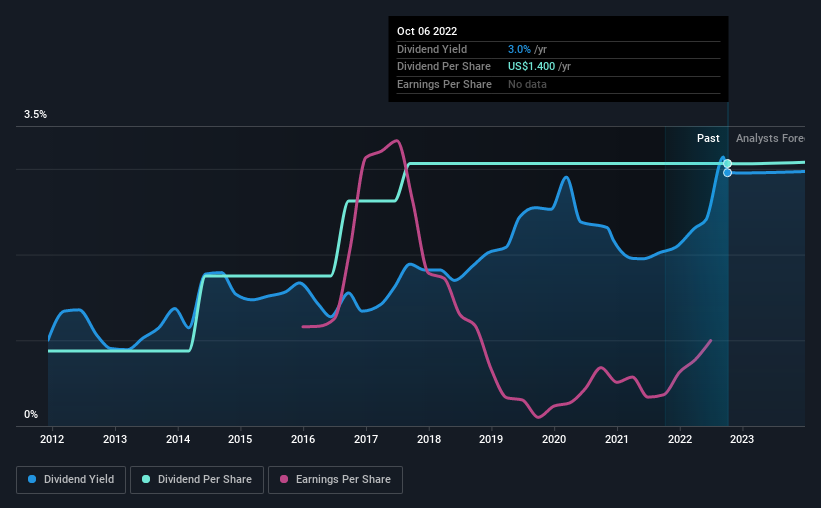821x508 pixels.
Task: Click the 3.0% Dividend Yield tooltip value
Action: (519, 49)
